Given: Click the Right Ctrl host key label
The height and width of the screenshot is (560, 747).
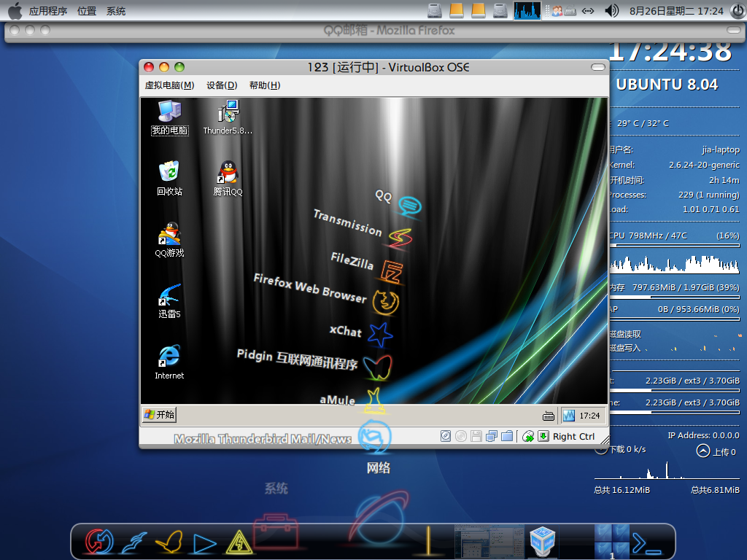Looking at the screenshot, I should click(x=573, y=437).
